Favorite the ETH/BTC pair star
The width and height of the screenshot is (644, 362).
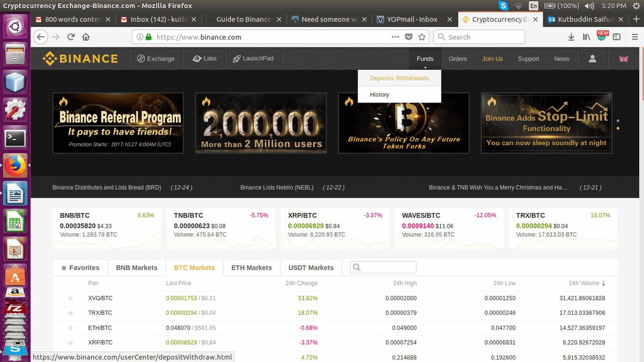71,328
